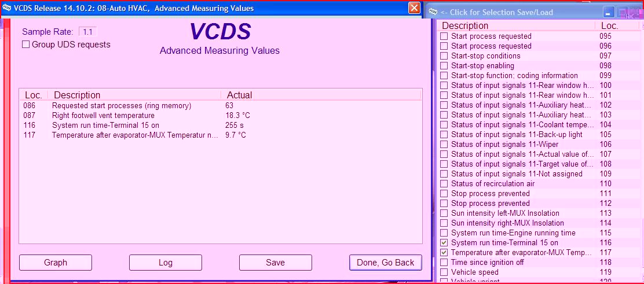The image size is (644, 284).
Task: Click the Selection Save/Load title bar text
Action: [496, 12]
